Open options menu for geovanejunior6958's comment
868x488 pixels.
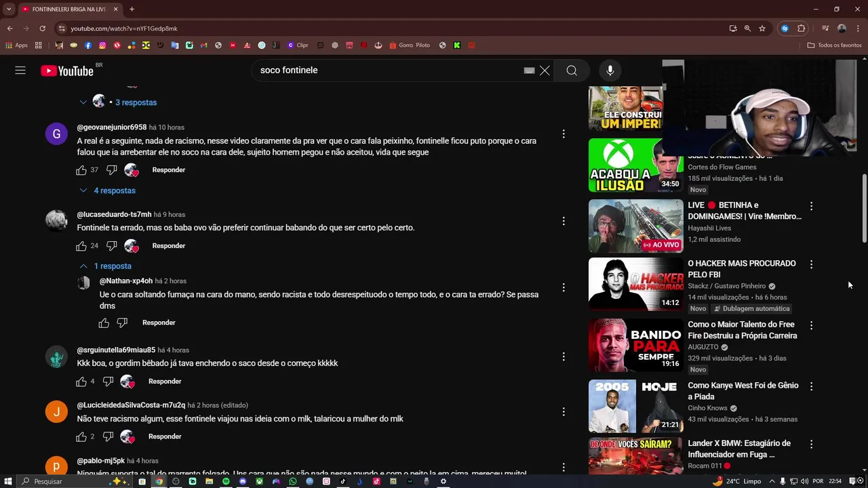564,134
